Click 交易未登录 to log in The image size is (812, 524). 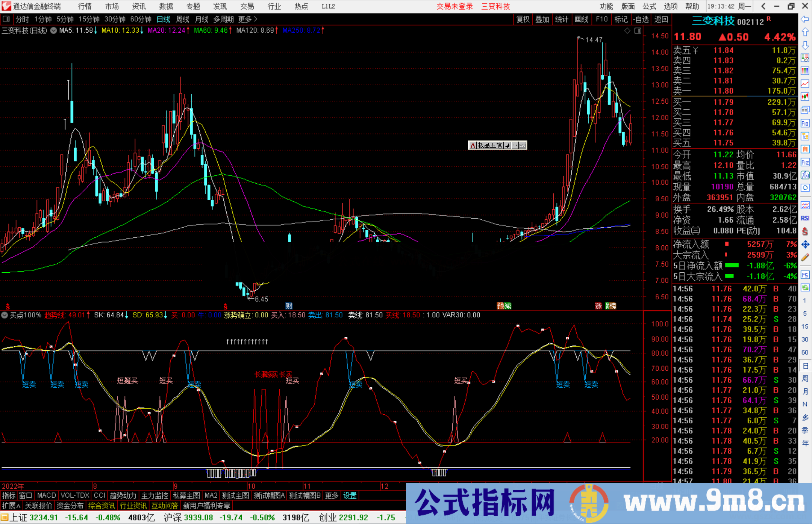coord(455,6)
